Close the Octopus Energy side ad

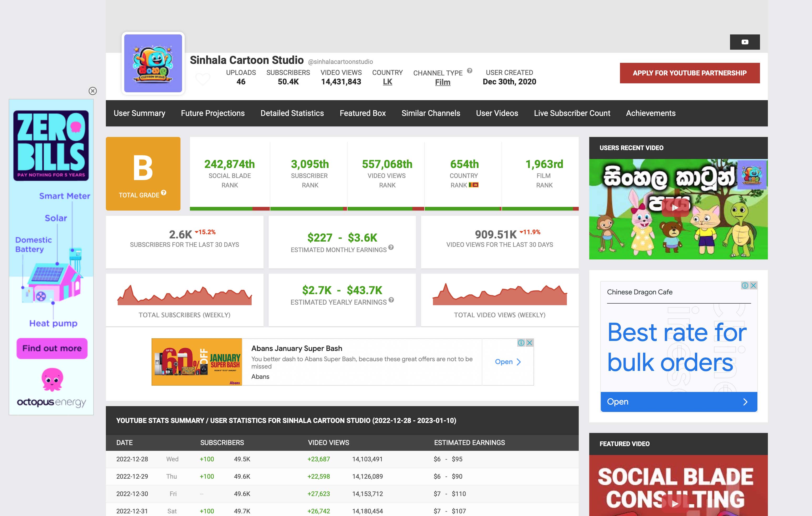pyautogui.click(x=92, y=91)
